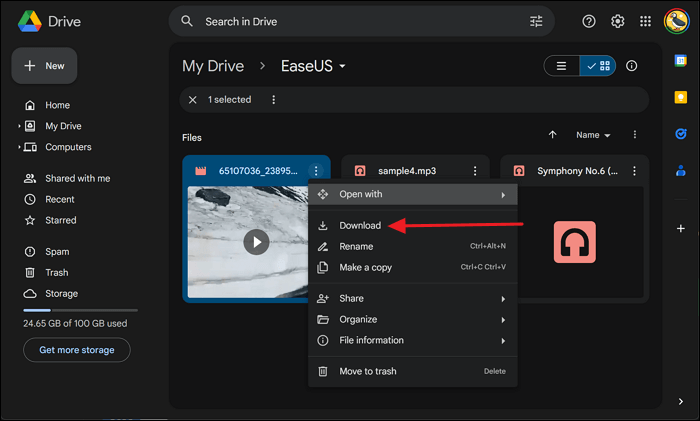
Task: Expand the Share submenu
Action: point(412,298)
